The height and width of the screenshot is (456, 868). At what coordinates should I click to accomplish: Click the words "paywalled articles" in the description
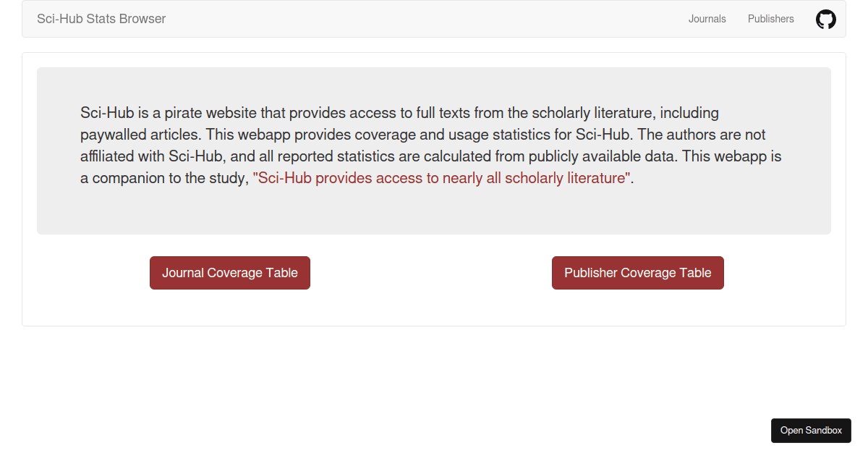tap(141, 135)
